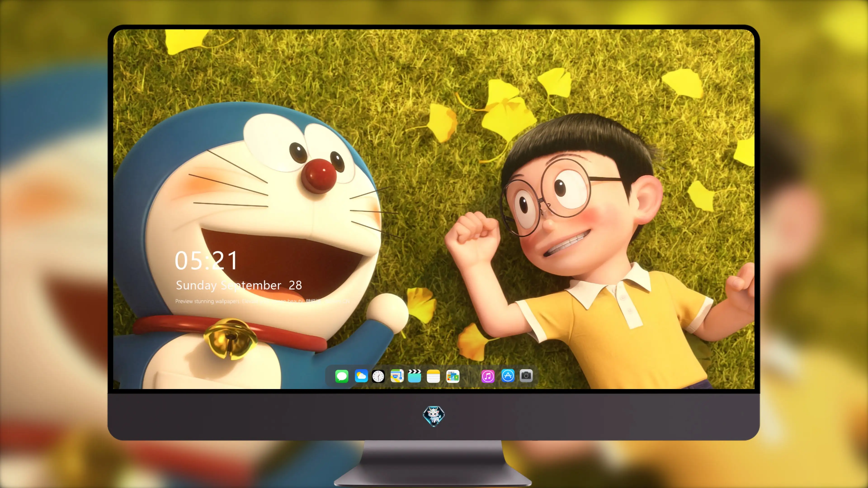Open the Newsstand app in the dock
Screen dimensions: 868x488
(453, 376)
